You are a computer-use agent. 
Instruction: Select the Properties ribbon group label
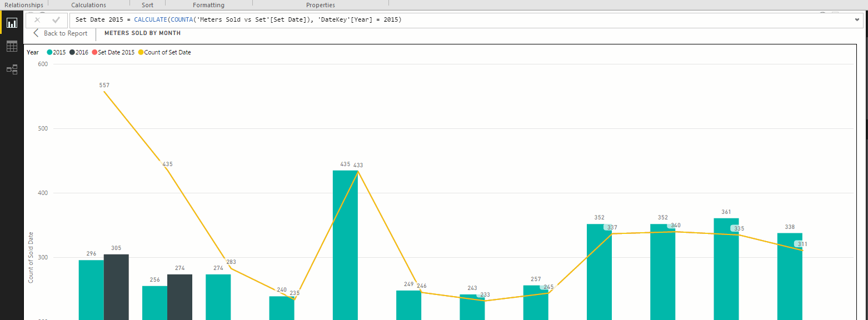[x=321, y=5]
